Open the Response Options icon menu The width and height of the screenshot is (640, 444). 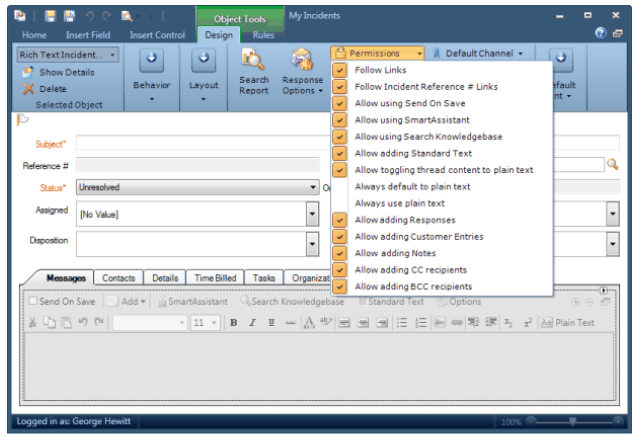coord(302,64)
